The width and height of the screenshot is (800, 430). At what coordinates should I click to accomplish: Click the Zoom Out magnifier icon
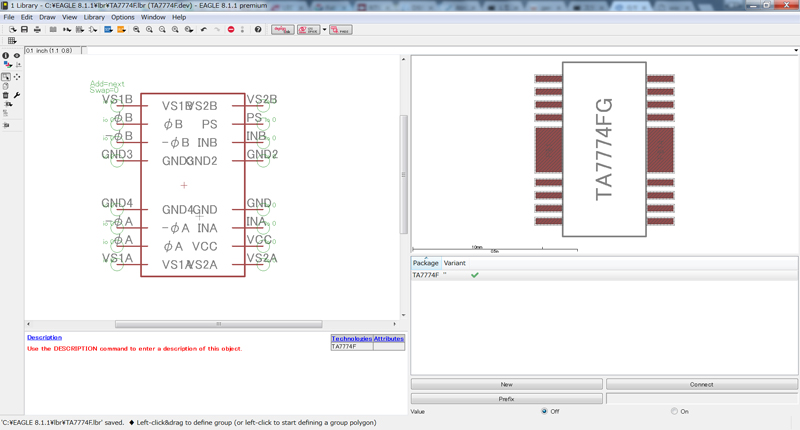pos(162,30)
